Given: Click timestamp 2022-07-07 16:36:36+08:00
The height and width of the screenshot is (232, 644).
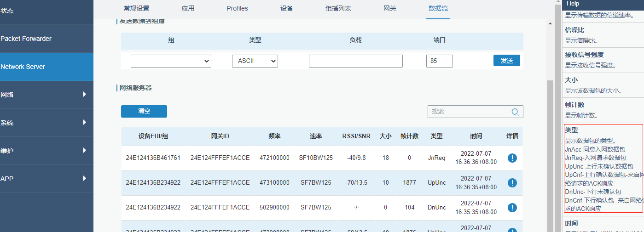Looking at the screenshot, I should pyautogui.click(x=476, y=158).
